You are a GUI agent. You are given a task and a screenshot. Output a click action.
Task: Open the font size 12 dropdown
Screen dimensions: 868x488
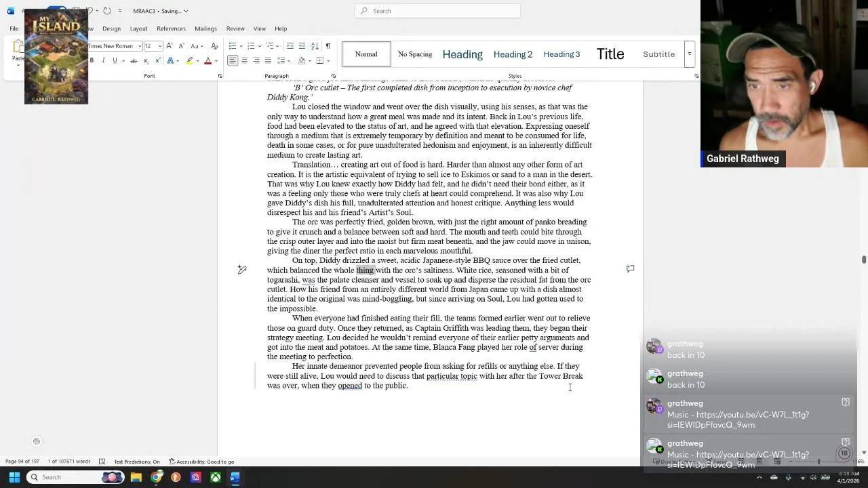click(161, 46)
